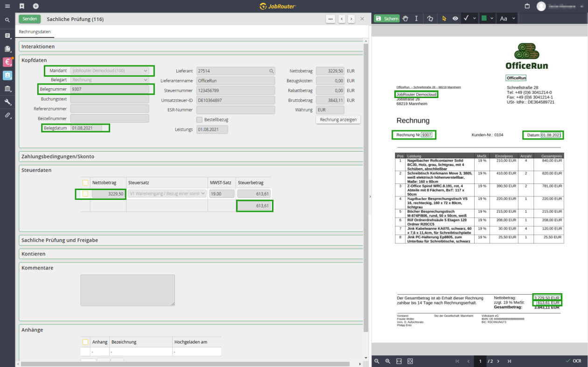The height and width of the screenshot is (367, 588).
Task: Open the Steuersatz V1 Wareneingang dropdown
Action: (x=167, y=193)
